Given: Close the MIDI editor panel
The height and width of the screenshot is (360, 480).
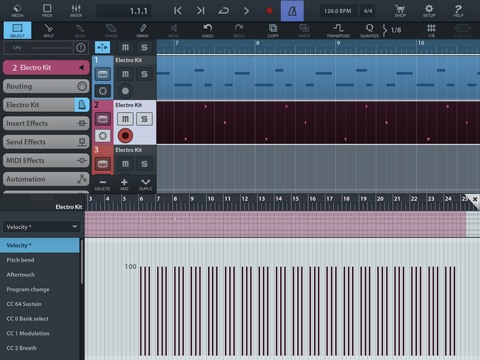Looking at the screenshot, I should coord(475,199).
